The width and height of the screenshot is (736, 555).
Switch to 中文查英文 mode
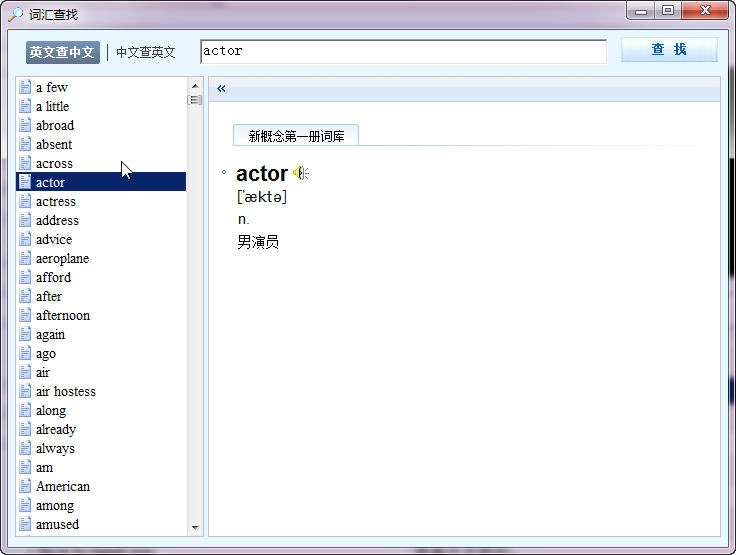coord(146,52)
